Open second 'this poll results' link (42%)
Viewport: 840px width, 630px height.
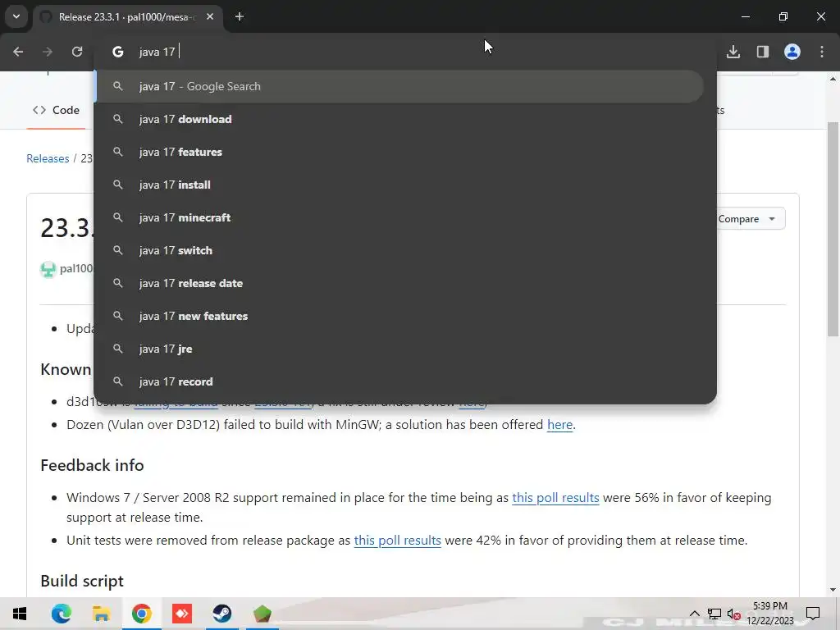[398, 541]
